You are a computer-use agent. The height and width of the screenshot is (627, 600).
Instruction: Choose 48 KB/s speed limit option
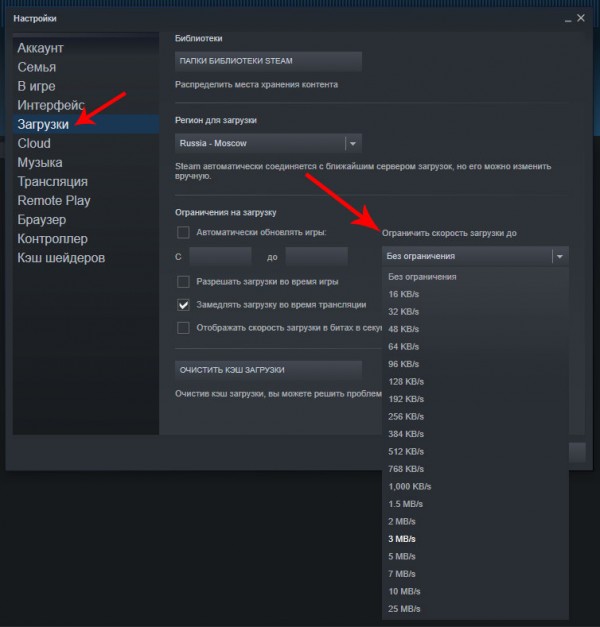475,329
